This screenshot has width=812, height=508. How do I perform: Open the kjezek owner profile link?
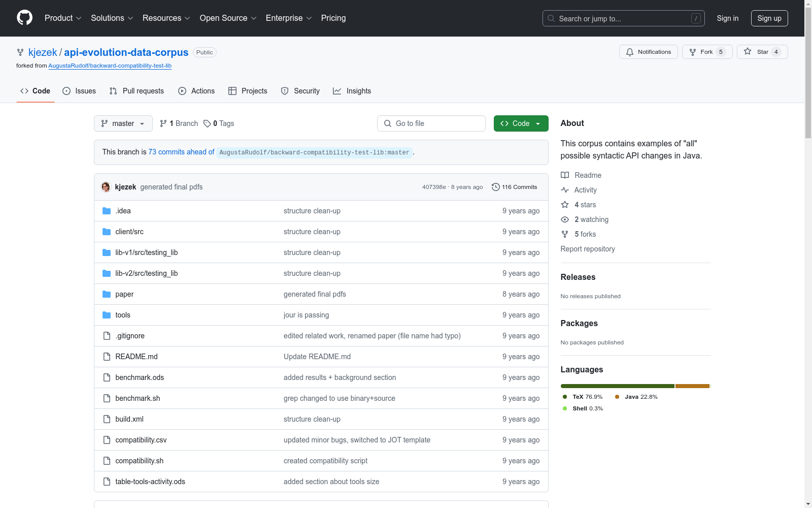(x=43, y=52)
